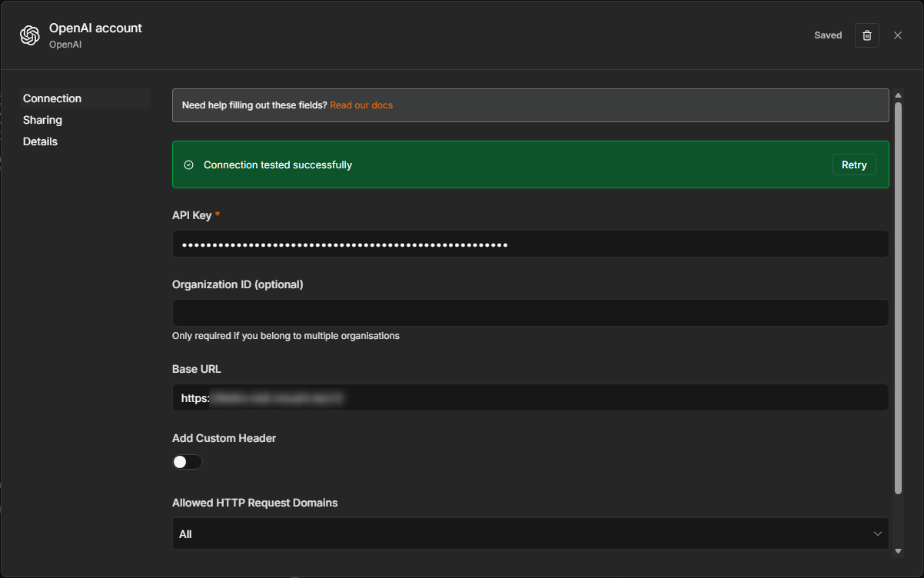
Task: Go to the Details tab
Action: coord(40,141)
